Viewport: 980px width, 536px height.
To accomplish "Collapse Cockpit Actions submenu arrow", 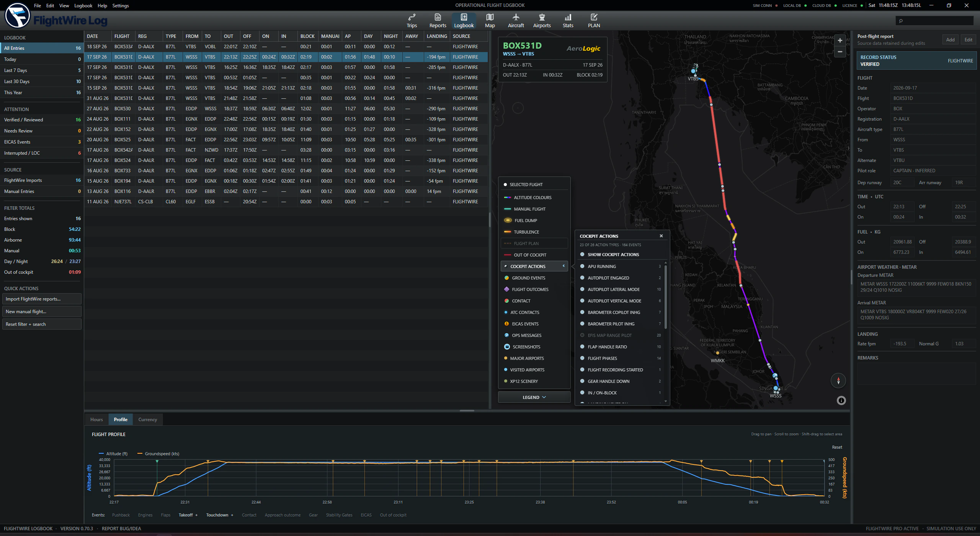I will pos(563,266).
